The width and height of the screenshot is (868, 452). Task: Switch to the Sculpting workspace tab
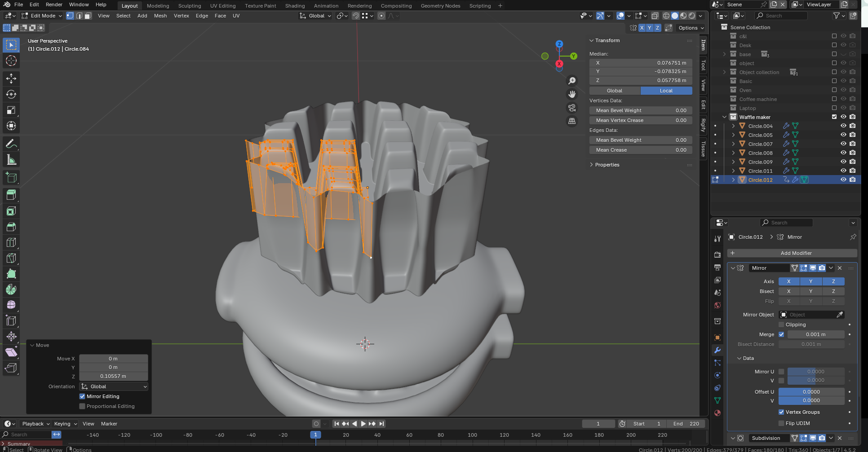[x=189, y=6]
